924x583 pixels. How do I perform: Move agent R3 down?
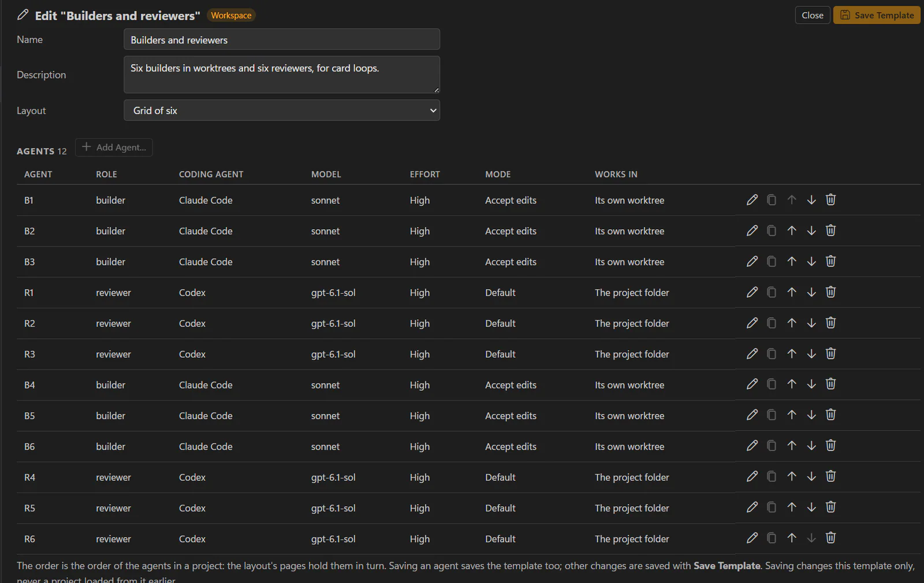click(811, 353)
